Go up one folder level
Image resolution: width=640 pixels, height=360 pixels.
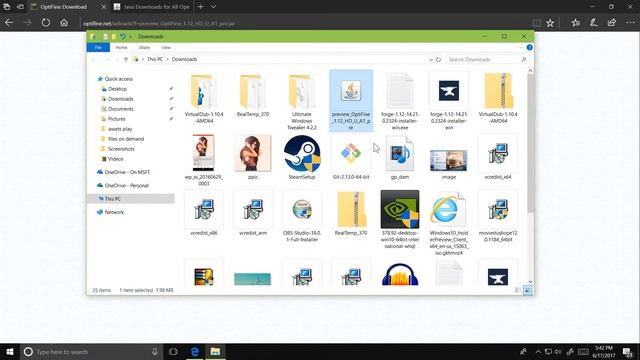point(126,60)
